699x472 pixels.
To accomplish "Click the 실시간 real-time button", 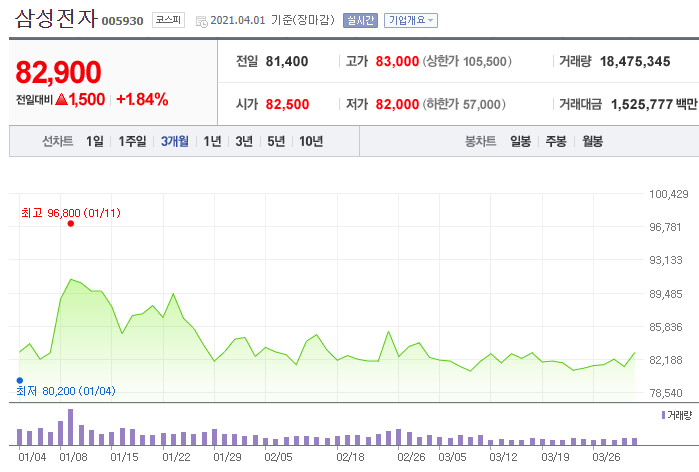I will click(x=360, y=21).
